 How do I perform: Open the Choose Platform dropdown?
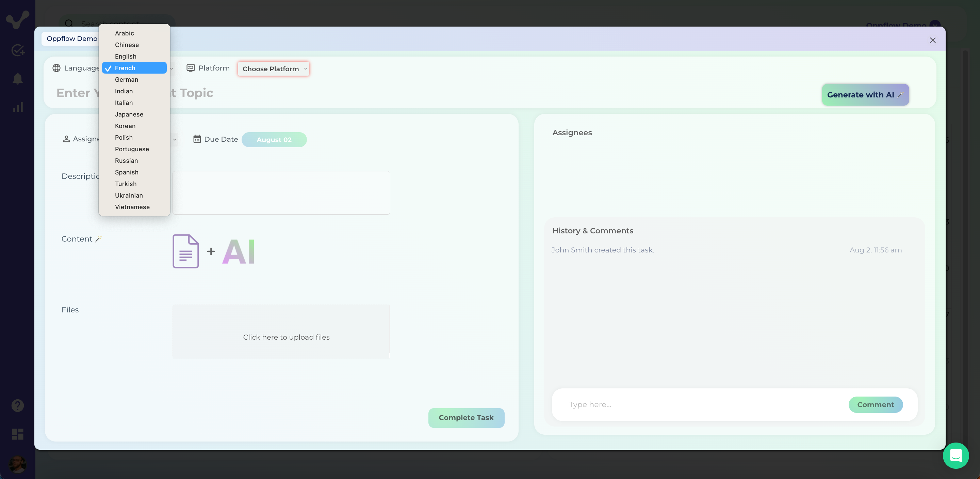click(x=274, y=68)
